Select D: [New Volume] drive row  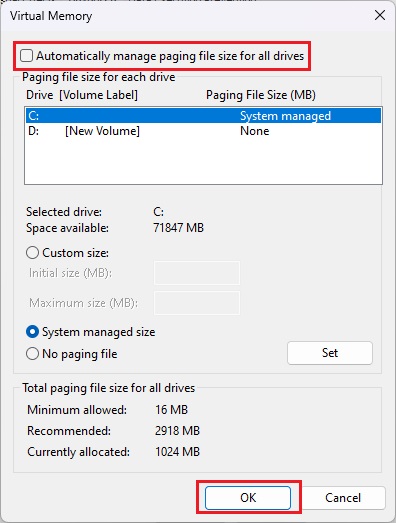point(203,131)
